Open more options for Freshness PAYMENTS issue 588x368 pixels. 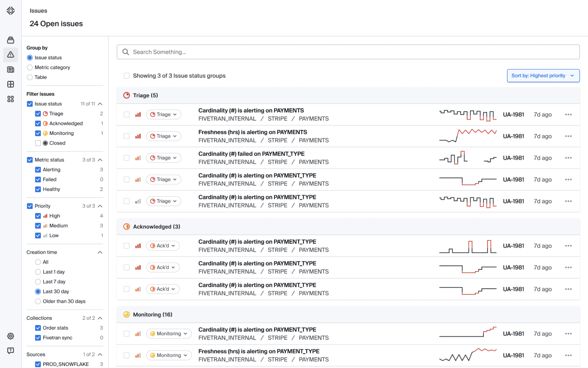[x=568, y=136]
